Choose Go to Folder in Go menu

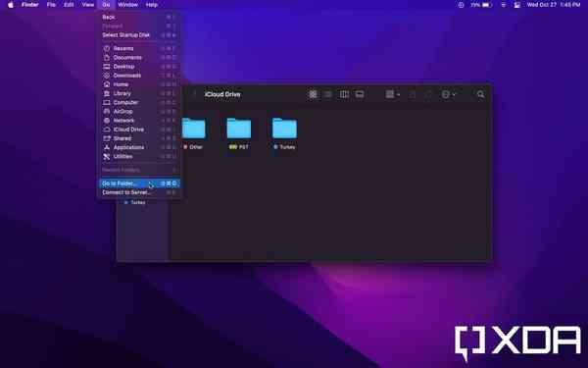pos(139,184)
